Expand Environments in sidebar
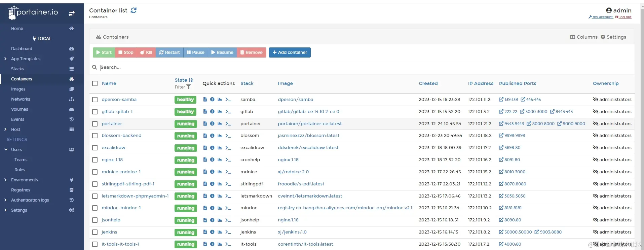 5,180
